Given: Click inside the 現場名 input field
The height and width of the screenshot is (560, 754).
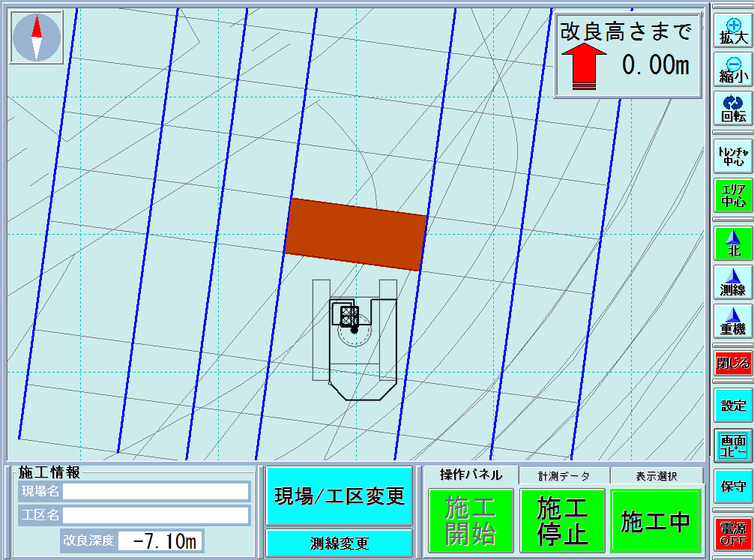Looking at the screenshot, I should tap(156, 491).
